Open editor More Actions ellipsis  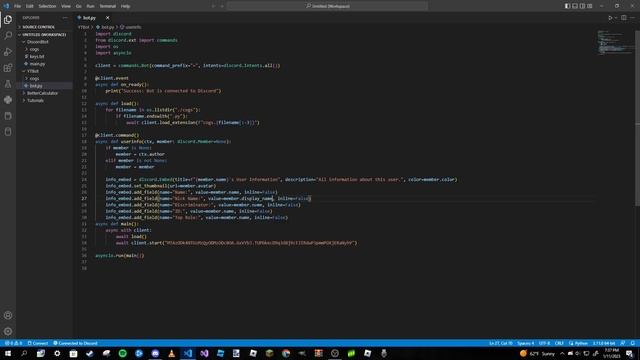coord(633,18)
